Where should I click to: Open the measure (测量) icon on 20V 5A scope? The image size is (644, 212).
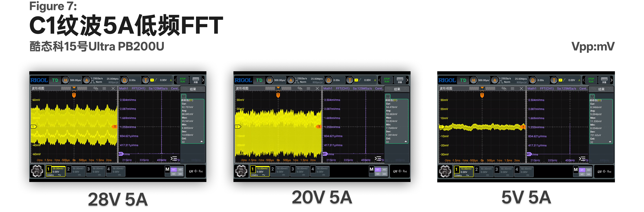(x=400, y=80)
